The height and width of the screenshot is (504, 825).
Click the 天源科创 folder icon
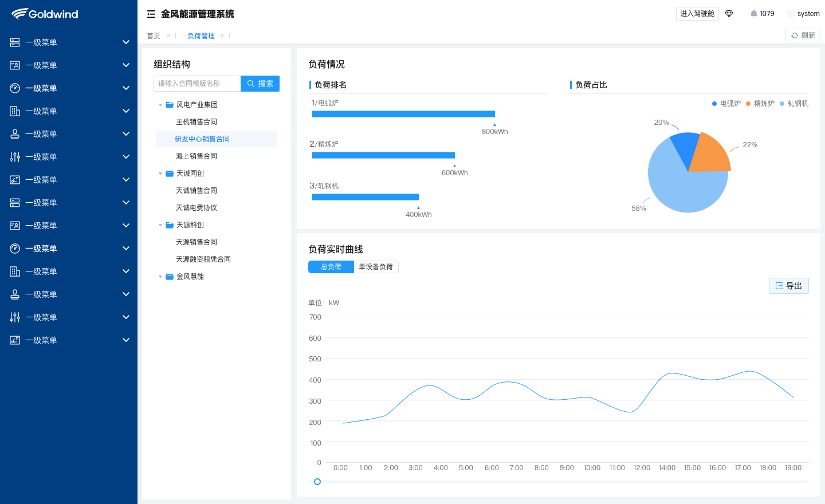(170, 225)
